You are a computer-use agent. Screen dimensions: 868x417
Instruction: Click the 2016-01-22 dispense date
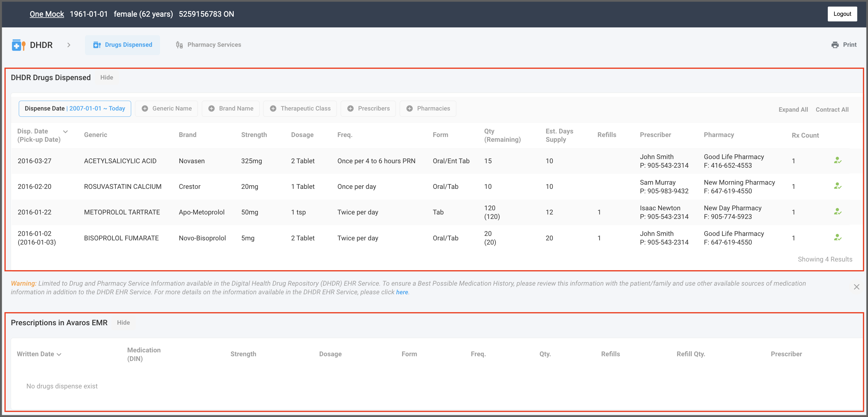click(34, 212)
